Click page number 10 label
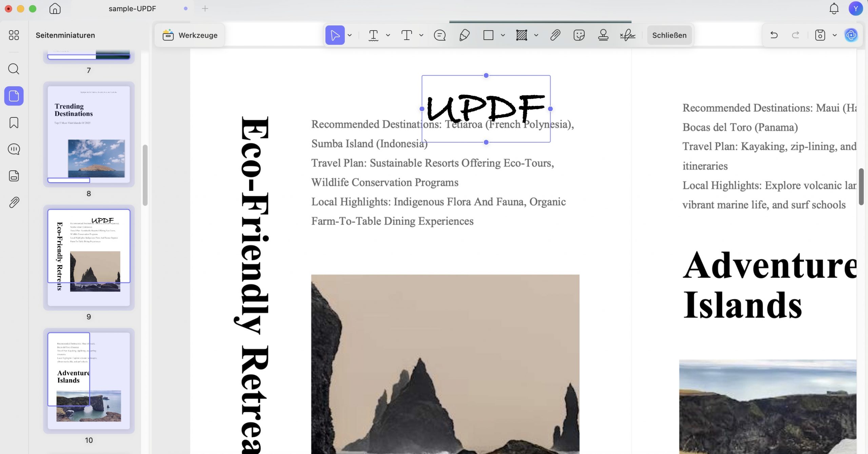 click(x=89, y=440)
